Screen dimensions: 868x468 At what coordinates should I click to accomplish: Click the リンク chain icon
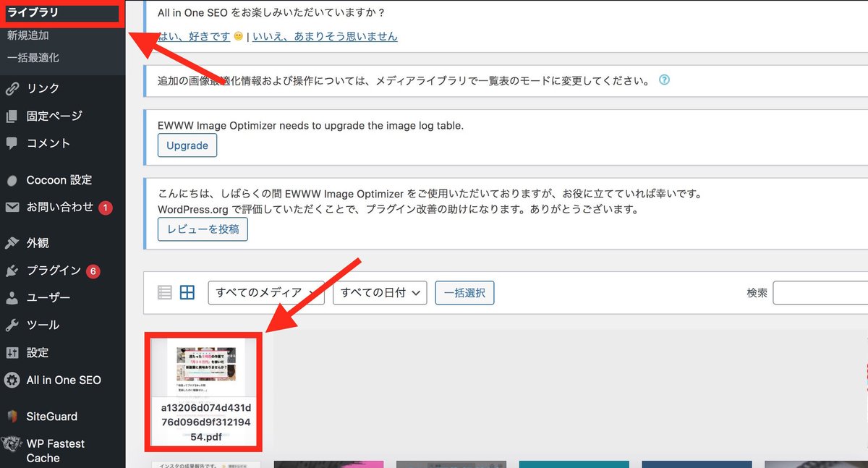tap(12, 89)
